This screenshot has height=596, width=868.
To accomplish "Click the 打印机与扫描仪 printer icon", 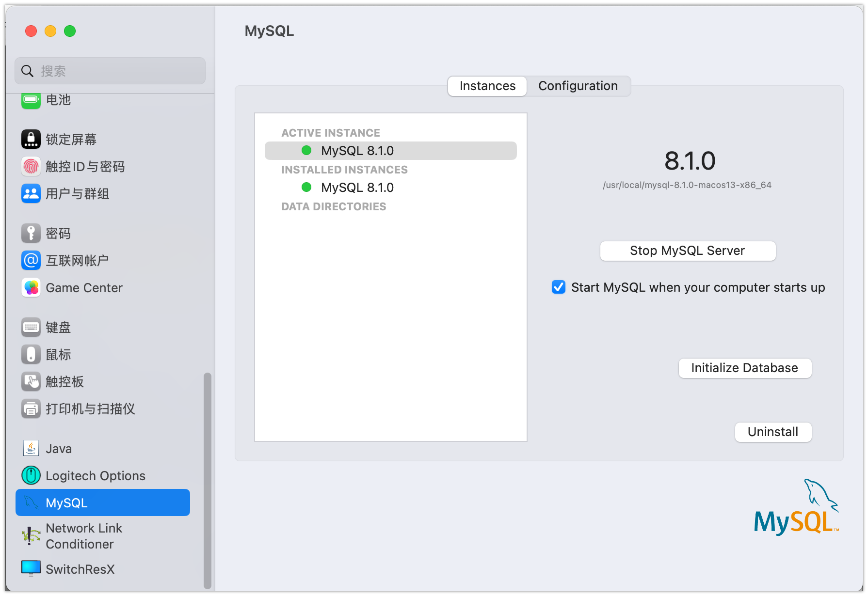I will (31, 409).
